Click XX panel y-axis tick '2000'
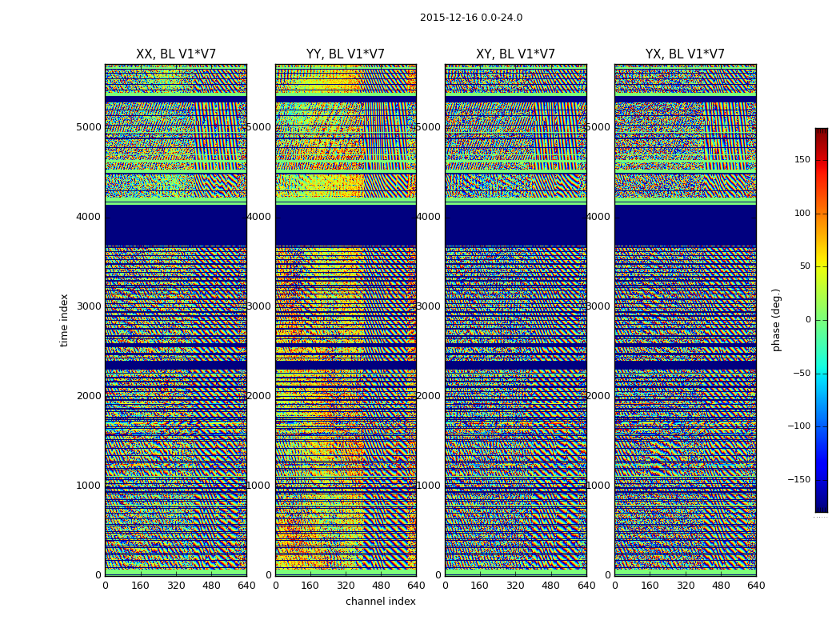This screenshot has width=840, height=640. click(89, 396)
